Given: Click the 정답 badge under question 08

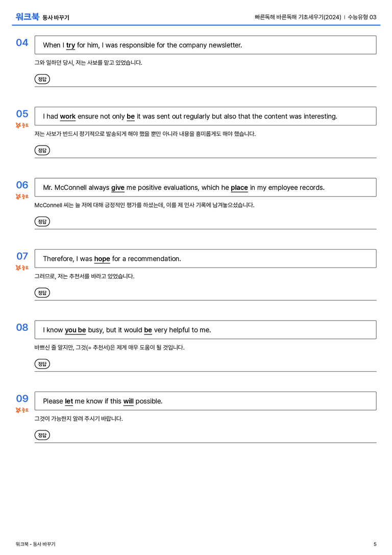Looking at the screenshot, I should point(42,364).
